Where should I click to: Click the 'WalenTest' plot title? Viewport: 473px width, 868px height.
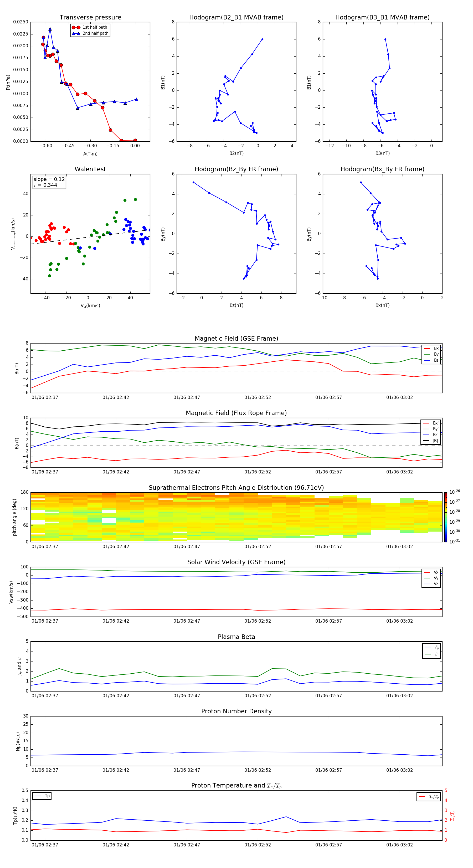click(x=90, y=169)
